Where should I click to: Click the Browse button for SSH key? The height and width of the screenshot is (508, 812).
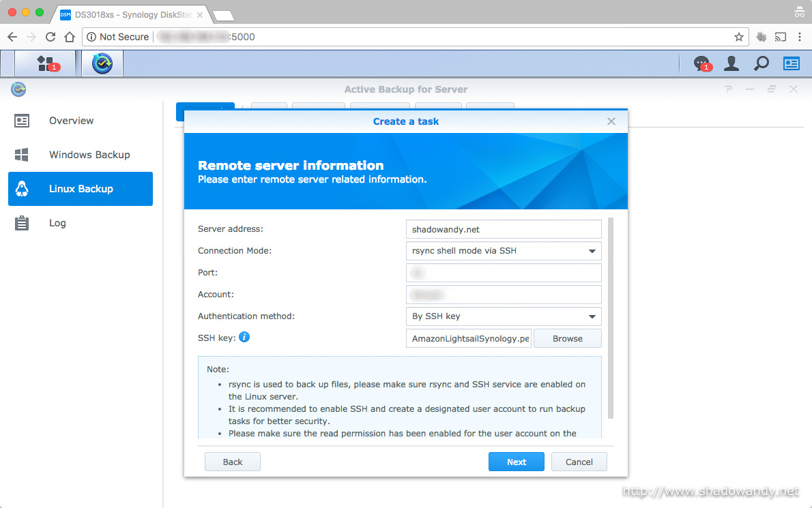[568, 338]
